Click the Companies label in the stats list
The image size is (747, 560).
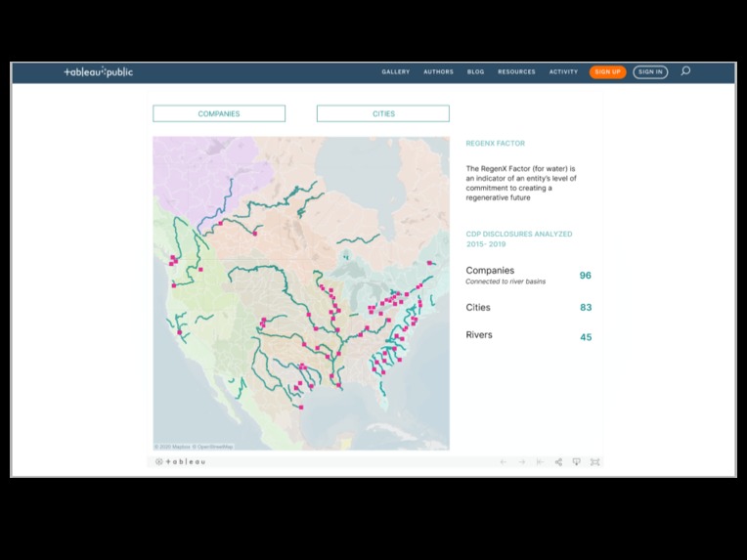point(490,271)
